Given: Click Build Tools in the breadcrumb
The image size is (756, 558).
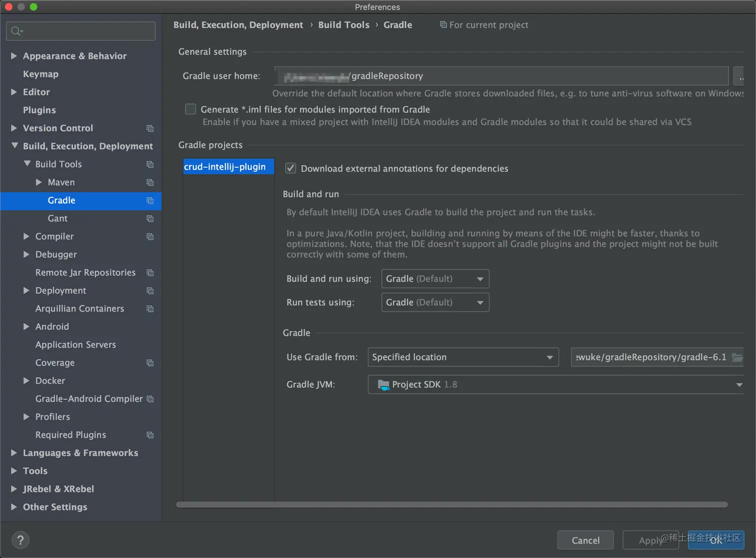Looking at the screenshot, I should (343, 25).
